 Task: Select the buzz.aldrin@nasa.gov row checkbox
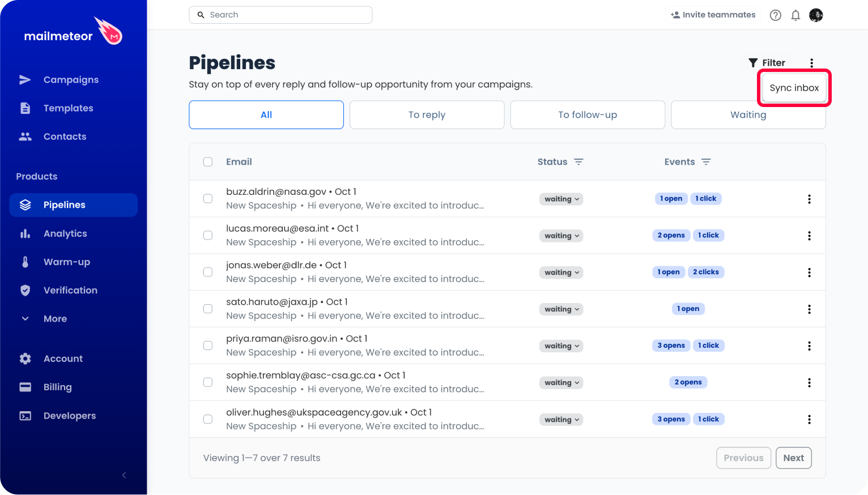coord(208,199)
